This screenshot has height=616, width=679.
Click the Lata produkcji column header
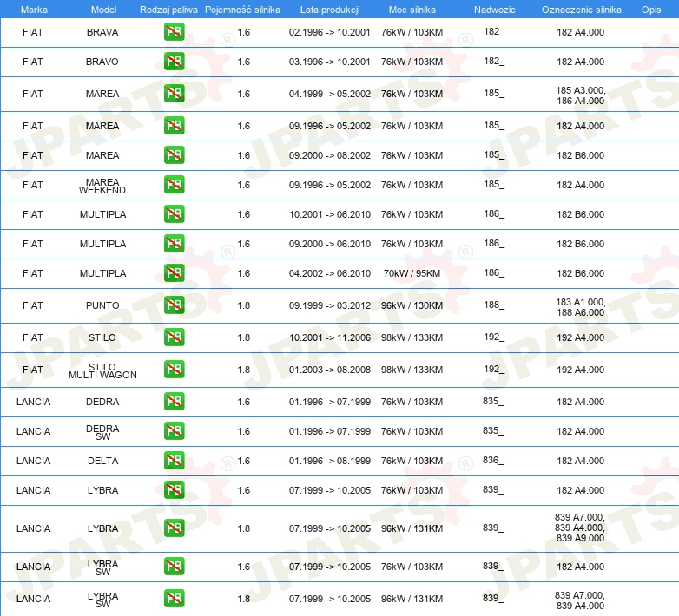coord(330,10)
